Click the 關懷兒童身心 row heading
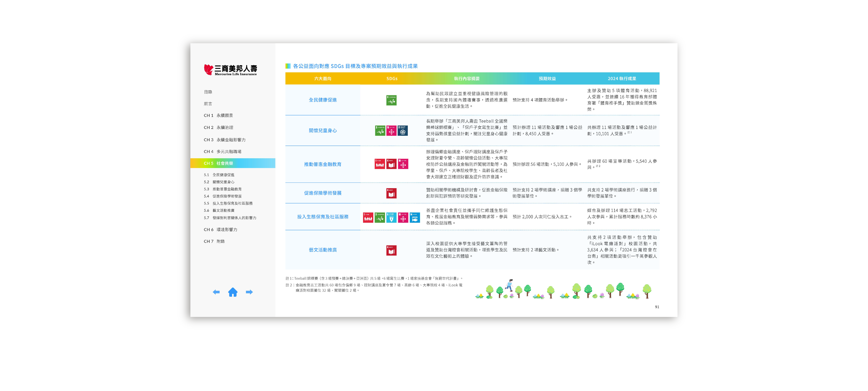 click(x=323, y=131)
